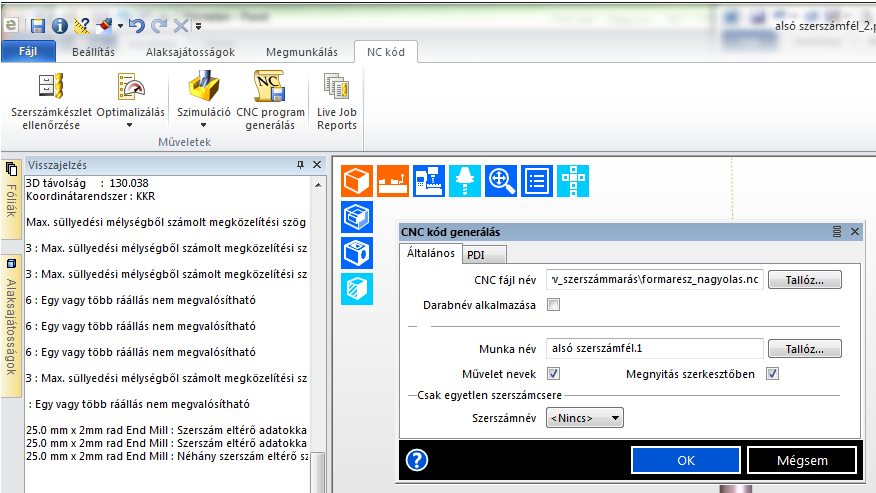The image size is (876, 493).
Task: Switch to the PDI dialog tab
Action: pyautogui.click(x=484, y=255)
